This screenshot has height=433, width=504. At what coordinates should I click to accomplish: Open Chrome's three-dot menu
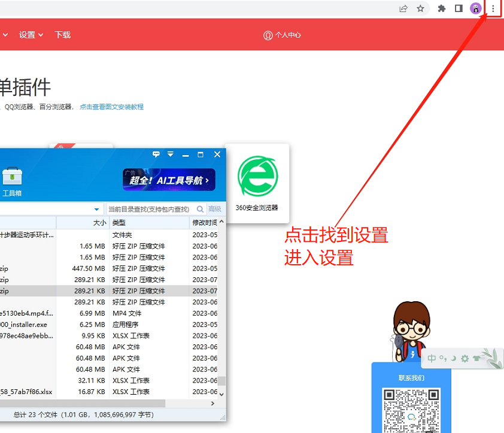point(493,8)
